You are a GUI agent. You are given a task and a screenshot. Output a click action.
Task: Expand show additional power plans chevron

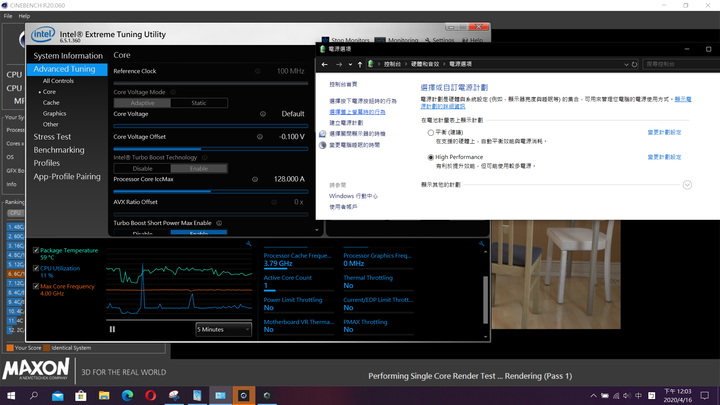[687, 185]
